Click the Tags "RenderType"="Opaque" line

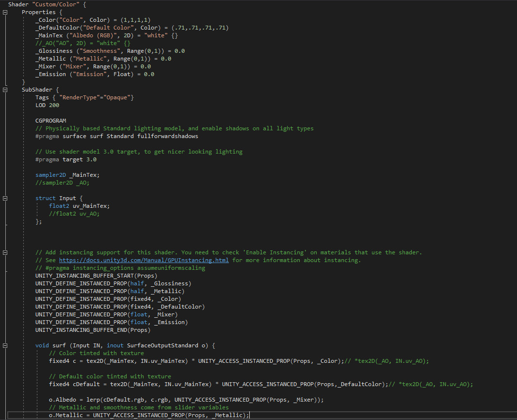[x=84, y=97]
